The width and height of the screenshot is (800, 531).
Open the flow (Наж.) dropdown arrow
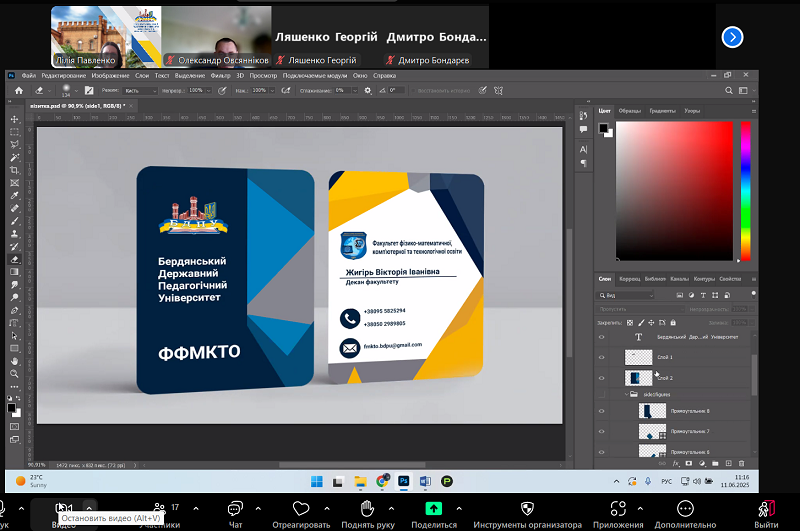pyautogui.click(x=272, y=90)
